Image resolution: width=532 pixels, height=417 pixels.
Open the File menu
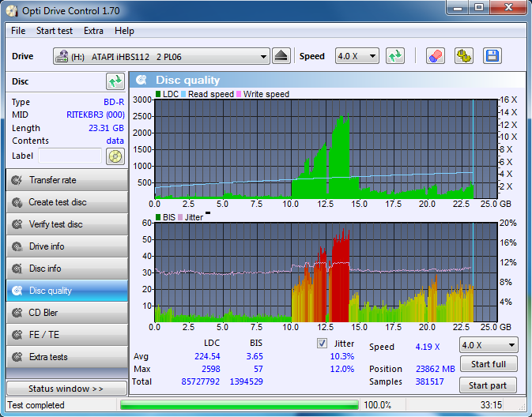pyautogui.click(x=18, y=31)
